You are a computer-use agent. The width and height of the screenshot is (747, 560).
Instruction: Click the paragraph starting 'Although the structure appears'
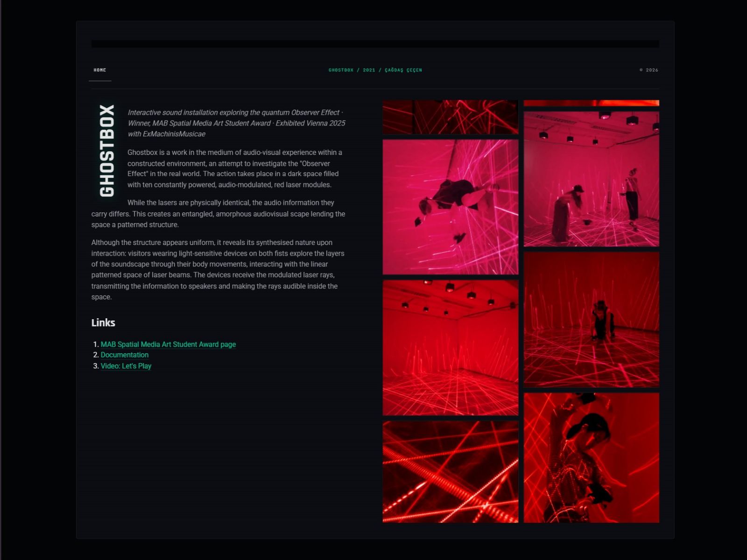coord(218,270)
